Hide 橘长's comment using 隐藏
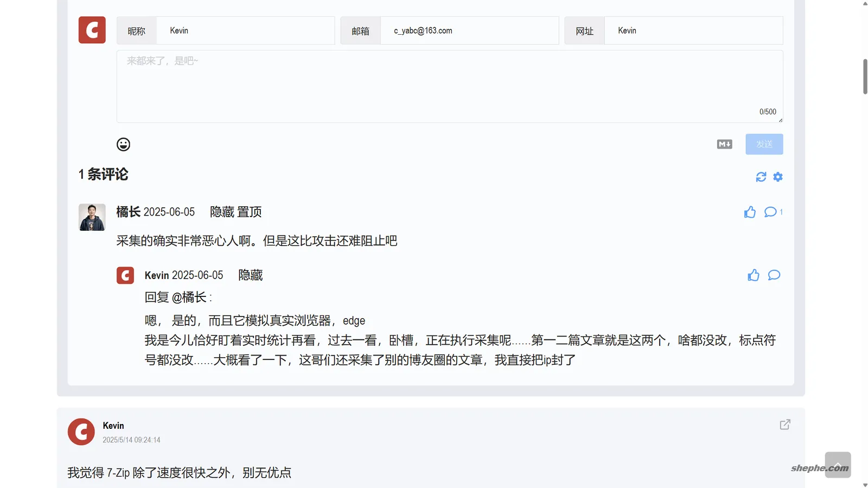868x488 pixels. [x=222, y=212]
